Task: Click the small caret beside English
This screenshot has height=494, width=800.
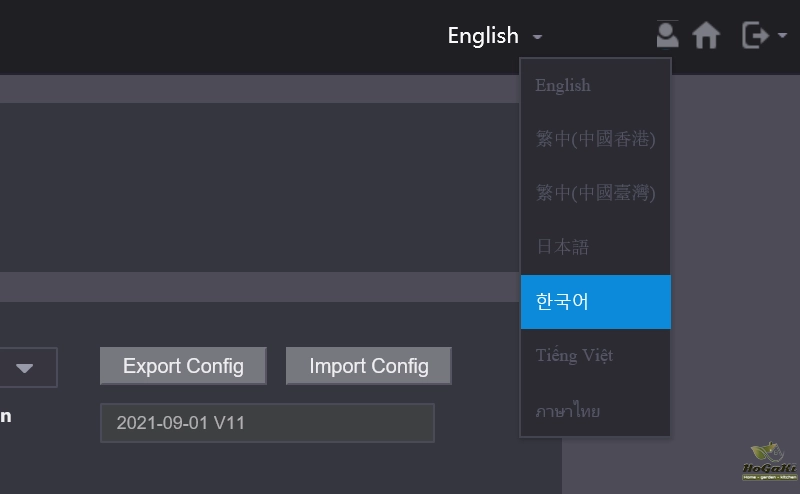Action: 538,37
